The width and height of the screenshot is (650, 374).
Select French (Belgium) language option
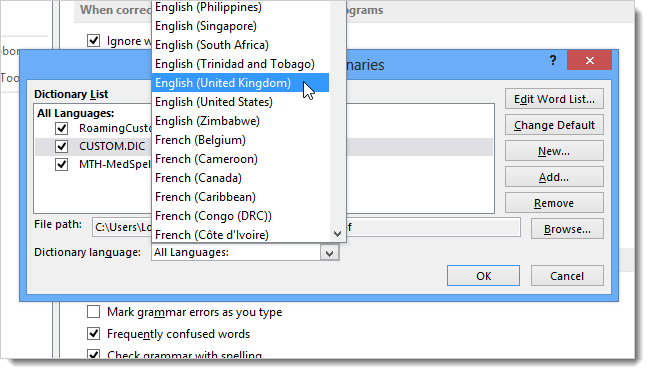tap(240, 140)
